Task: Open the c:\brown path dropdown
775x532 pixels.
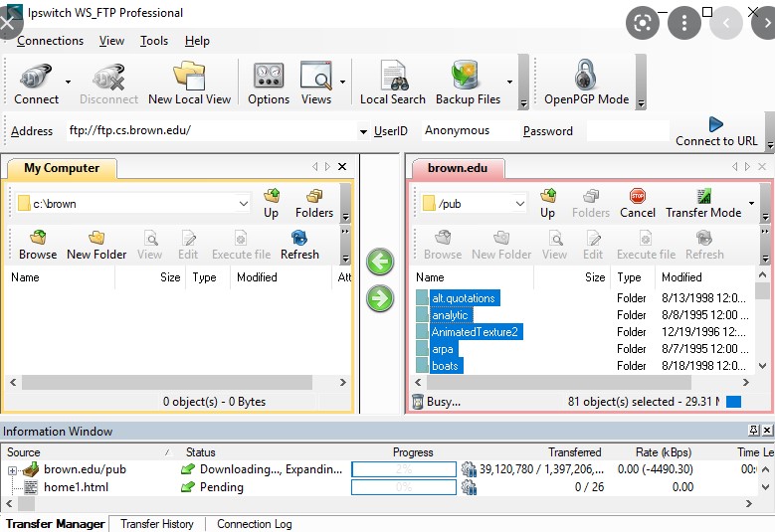Action: [243, 204]
